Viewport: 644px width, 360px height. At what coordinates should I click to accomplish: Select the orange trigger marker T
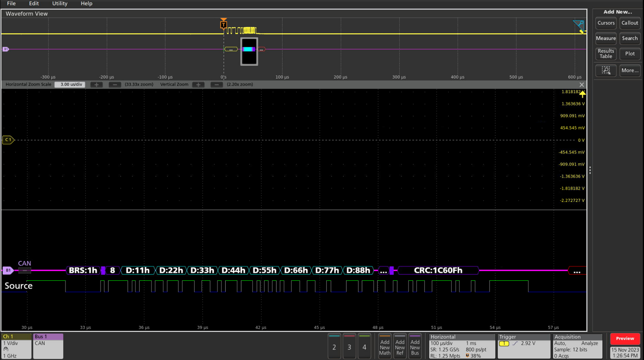(x=223, y=24)
